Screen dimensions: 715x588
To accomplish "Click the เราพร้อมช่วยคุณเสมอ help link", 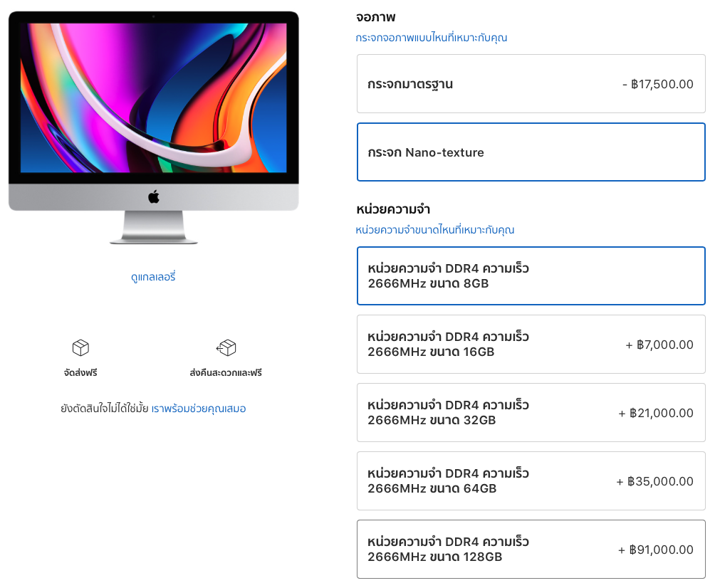I will (x=199, y=409).
